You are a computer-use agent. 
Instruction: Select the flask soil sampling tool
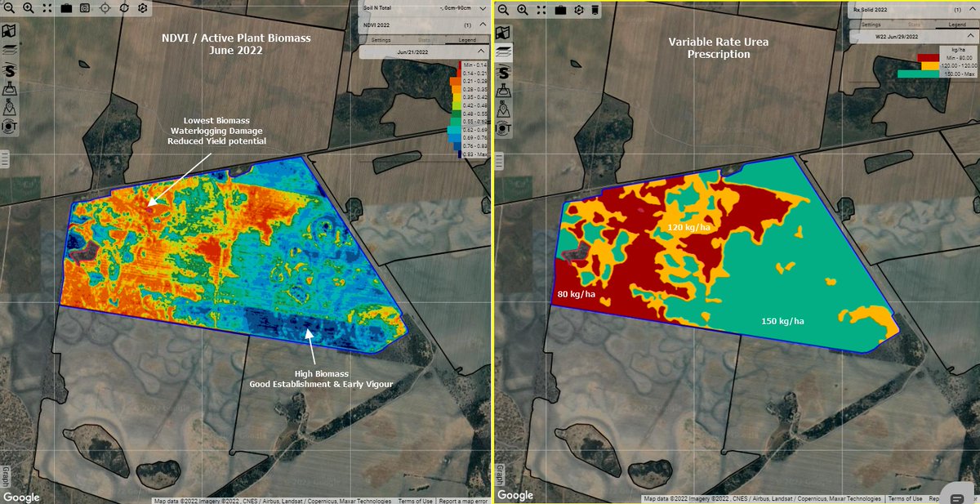pyautogui.click(x=9, y=90)
